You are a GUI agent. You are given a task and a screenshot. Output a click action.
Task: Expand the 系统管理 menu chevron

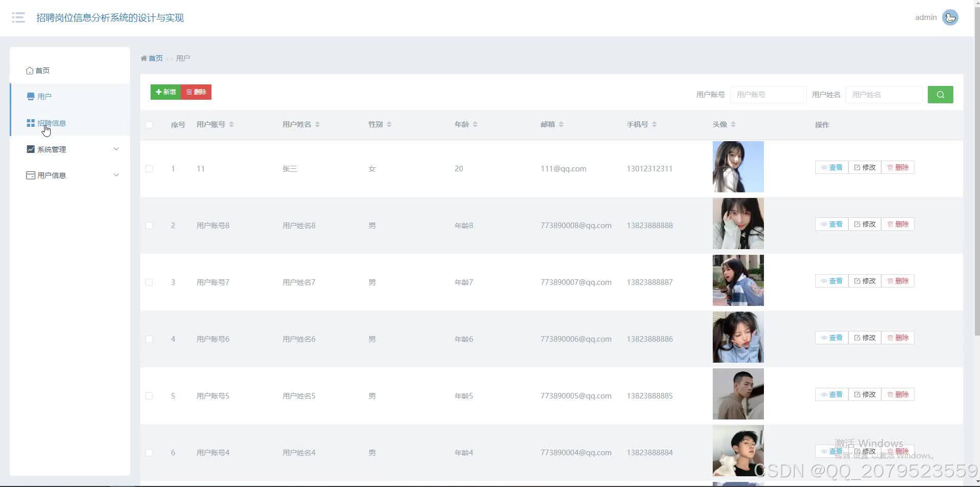tap(116, 149)
